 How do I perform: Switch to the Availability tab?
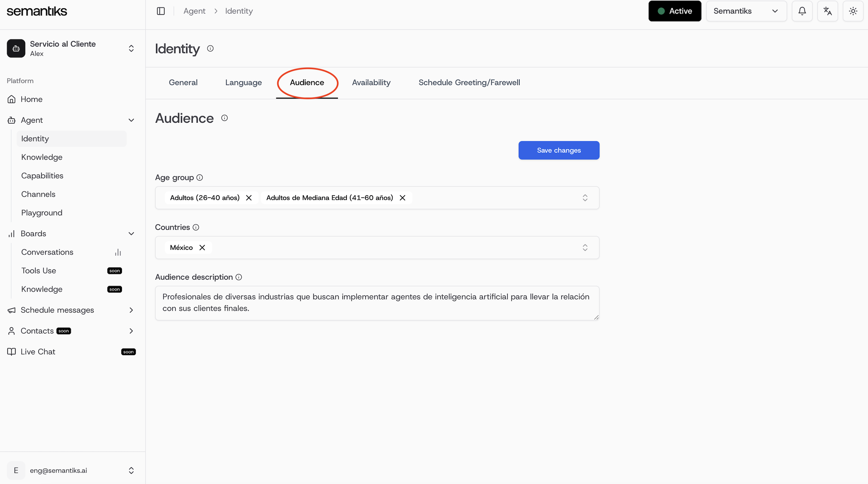(x=371, y=82)
